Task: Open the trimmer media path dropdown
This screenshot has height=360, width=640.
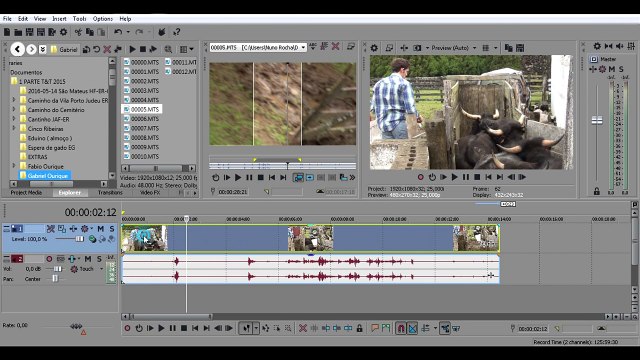Action: (x=303, y=48)
